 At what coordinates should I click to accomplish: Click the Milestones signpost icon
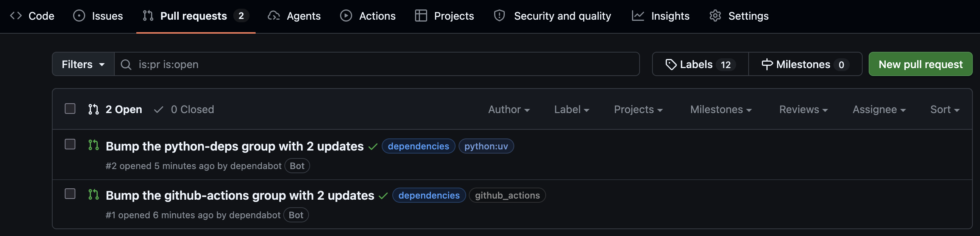click(x=767, y=65)
